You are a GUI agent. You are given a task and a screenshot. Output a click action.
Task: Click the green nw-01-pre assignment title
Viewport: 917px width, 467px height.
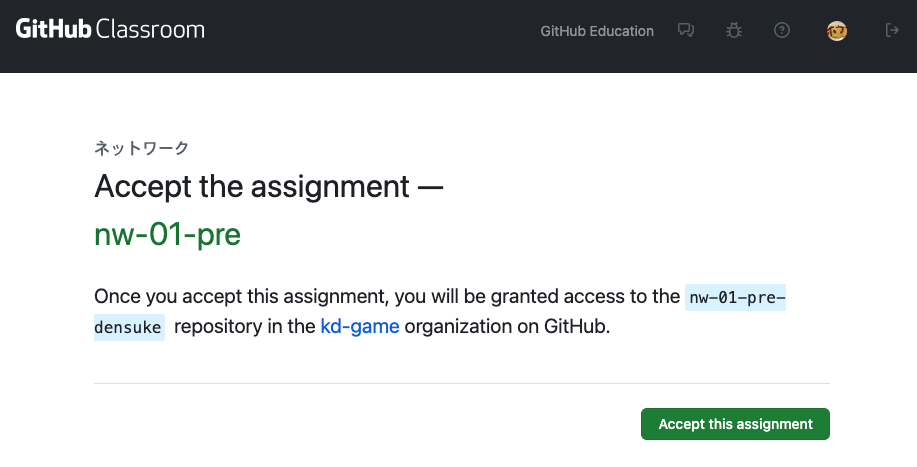pyautogui.click(x=167, y=234)
